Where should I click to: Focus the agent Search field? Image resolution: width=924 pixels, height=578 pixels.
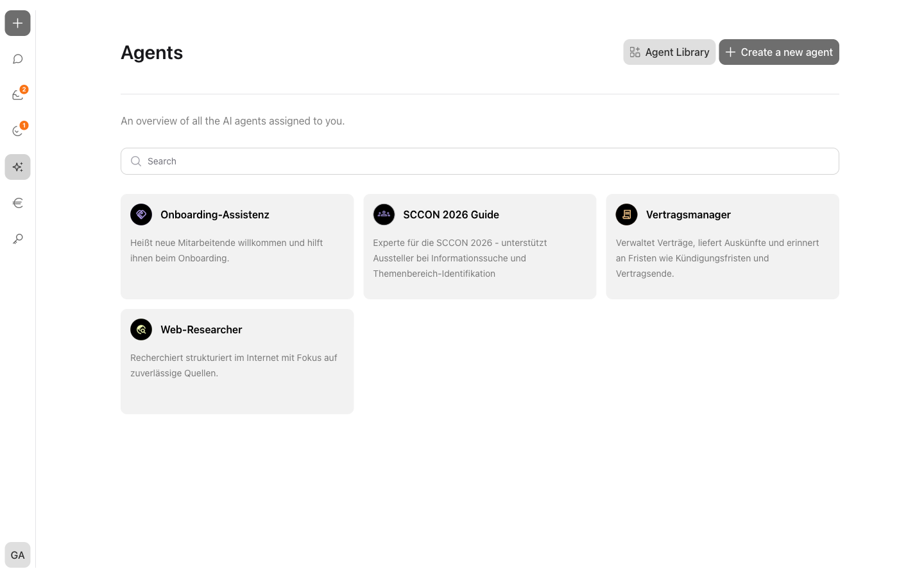[480, 161]
